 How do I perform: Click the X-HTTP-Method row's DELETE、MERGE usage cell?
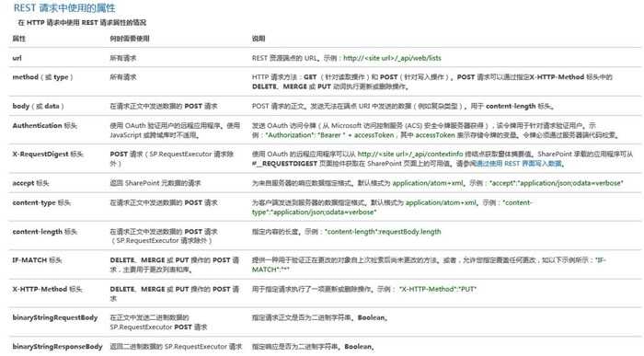point(175,293)
